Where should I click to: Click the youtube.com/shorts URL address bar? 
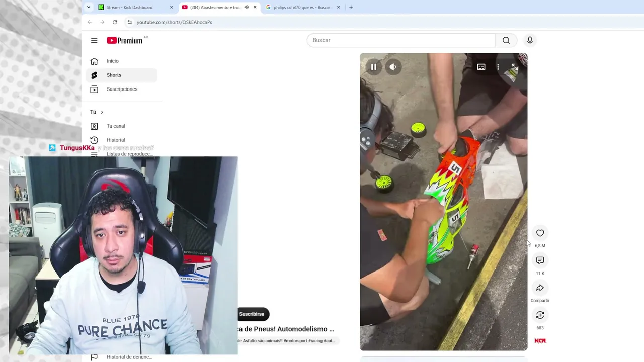(175, 22)
